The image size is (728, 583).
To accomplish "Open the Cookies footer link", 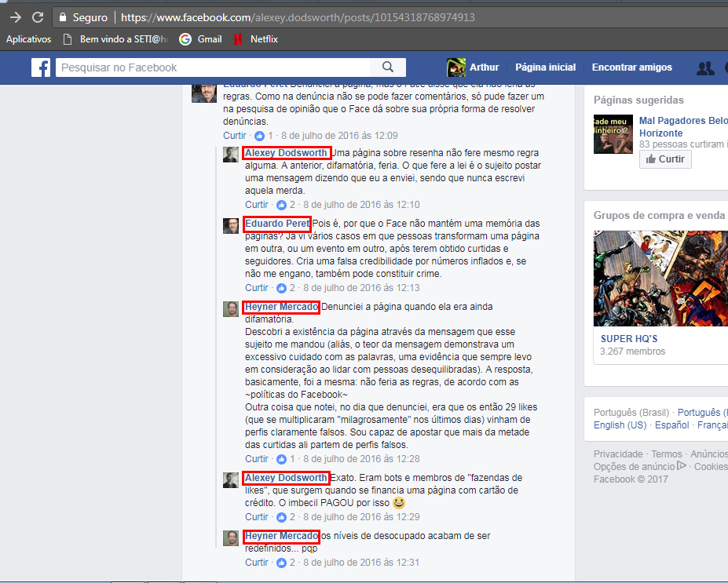I will coord(711,467).
